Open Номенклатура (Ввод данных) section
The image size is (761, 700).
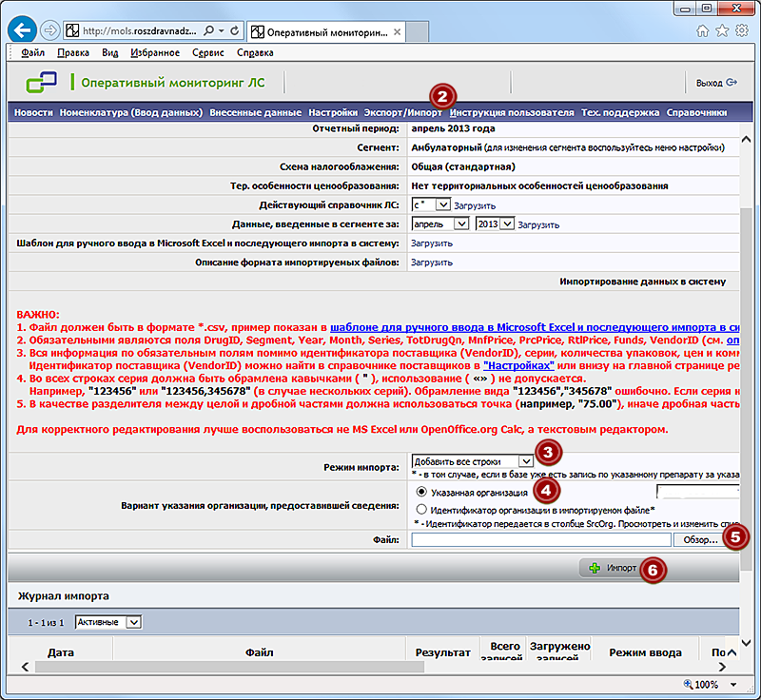(x=131, y=112)
